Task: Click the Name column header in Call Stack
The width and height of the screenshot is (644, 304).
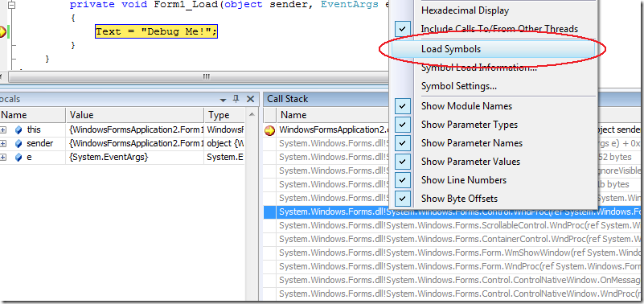Action: point(332,115)
